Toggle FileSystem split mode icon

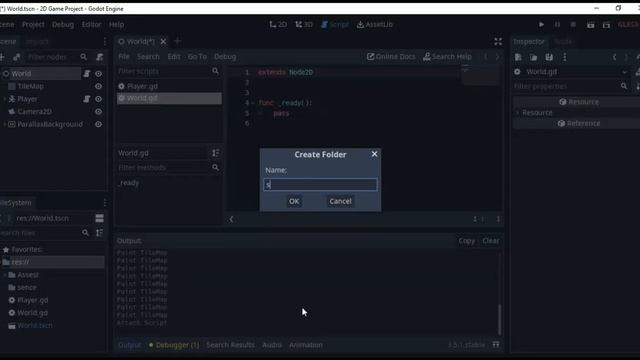(x=99, y=218)
